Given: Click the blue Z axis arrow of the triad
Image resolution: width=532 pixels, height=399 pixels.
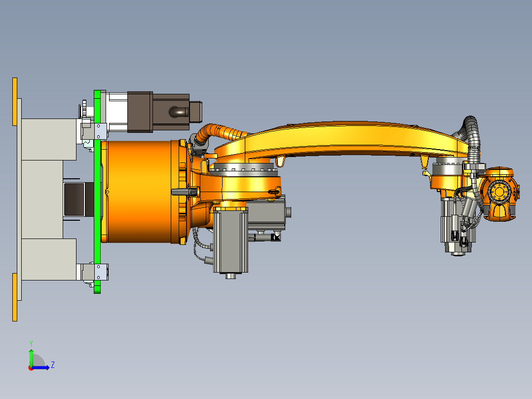Looking at the screenshot, I should click(x=41, y=367).
